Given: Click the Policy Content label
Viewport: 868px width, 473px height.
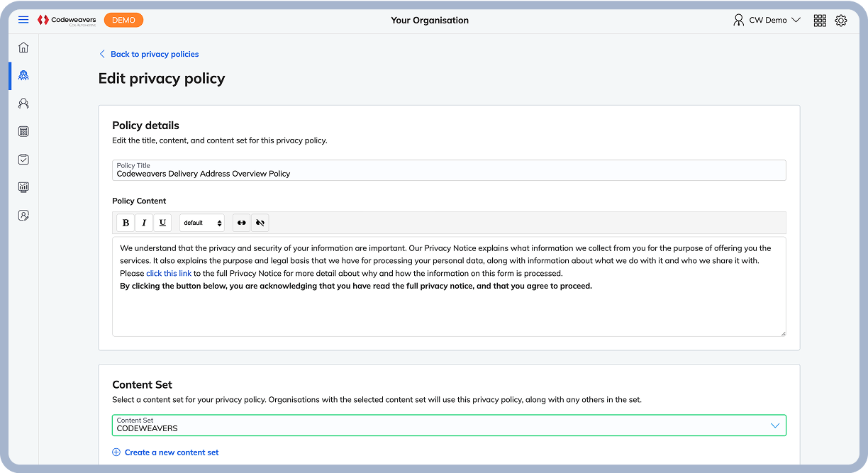Looking at the screenshot, I should (x=139, y=201).
